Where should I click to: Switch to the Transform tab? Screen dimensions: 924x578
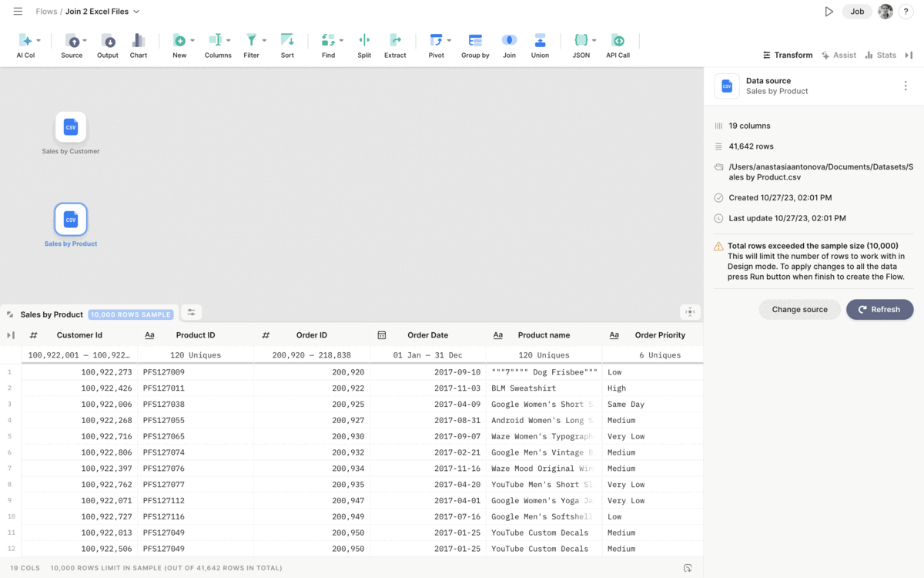[x=788, y=55]
